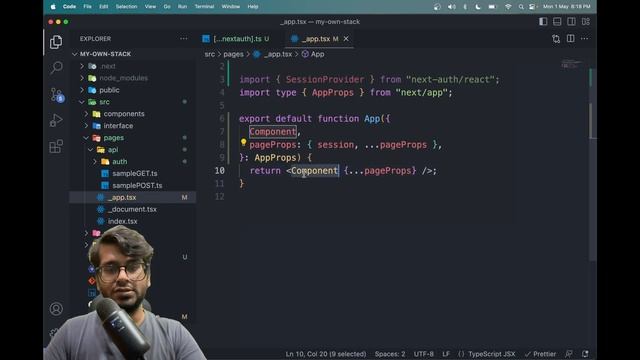640x360 pixels.
Task: Open Control Center in the menu bar
Action: click(x=532, y=7)
